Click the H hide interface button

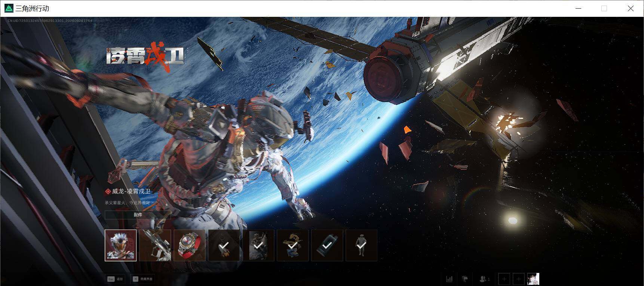142,279
